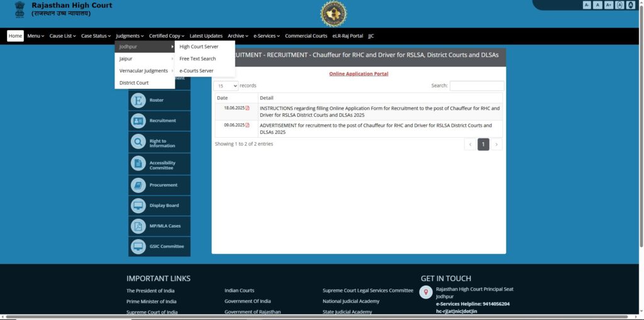Open the records-per-page dropdown

click(x=226, y=86)
